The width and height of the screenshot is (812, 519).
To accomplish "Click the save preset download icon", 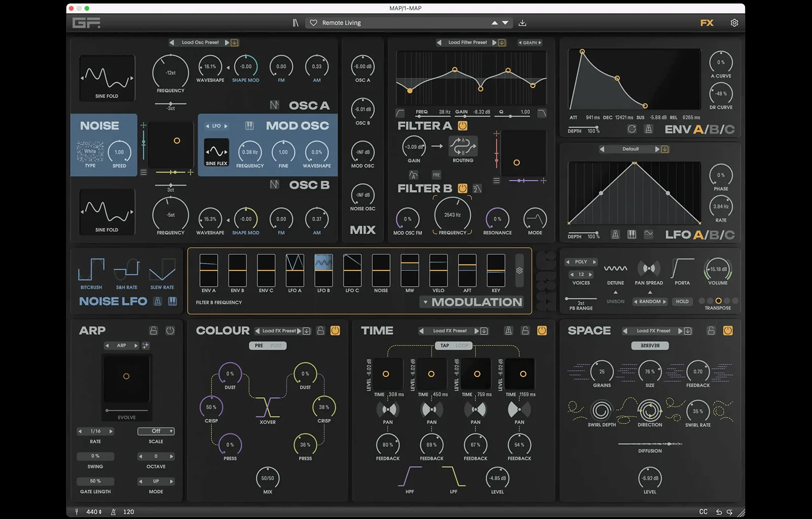I will tap(522, 23).
